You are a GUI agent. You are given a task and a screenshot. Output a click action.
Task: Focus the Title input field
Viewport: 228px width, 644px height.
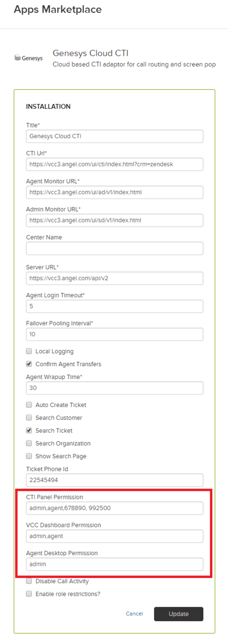point(115,136)
